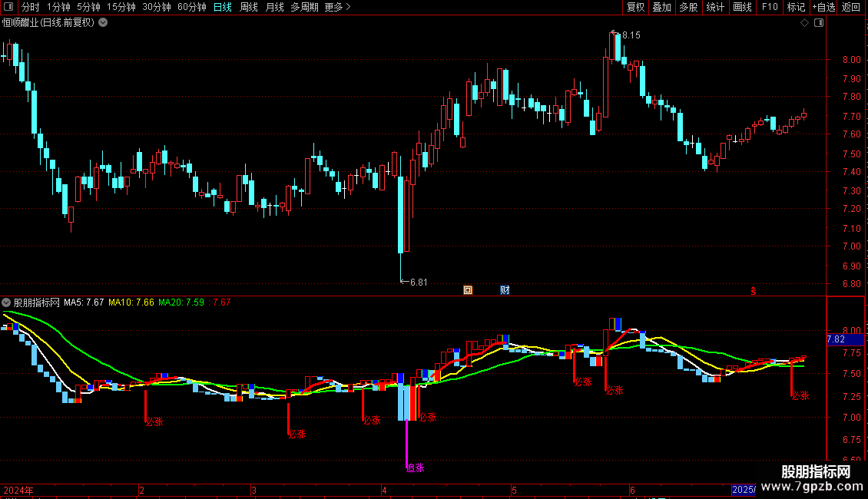
Task: Open the 复权 adjustment option
Action: [635, 7]
